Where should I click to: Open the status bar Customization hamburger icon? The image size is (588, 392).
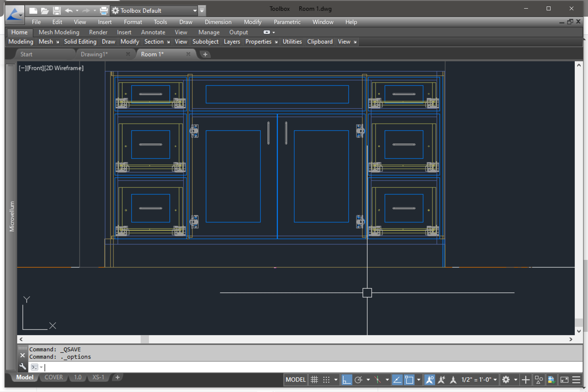(576, 380)
